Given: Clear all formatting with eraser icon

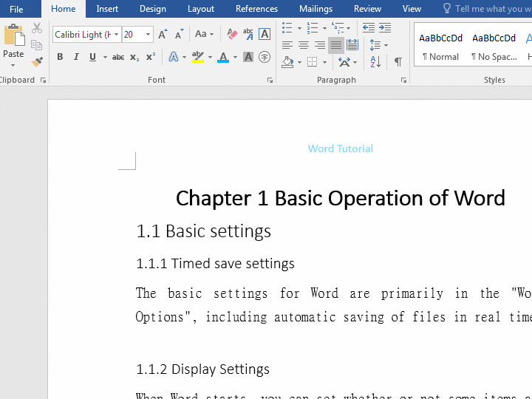Looking at the screenshot, I should [232, 34].
